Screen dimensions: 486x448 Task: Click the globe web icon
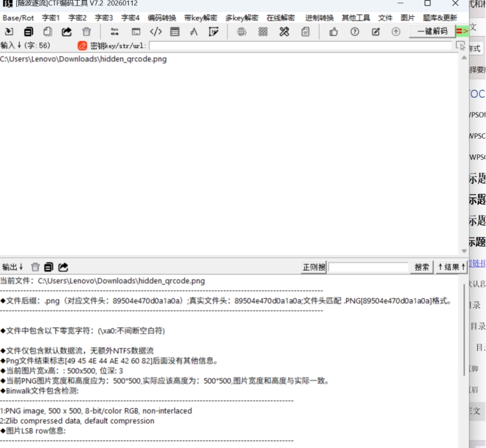pos(242,32)
